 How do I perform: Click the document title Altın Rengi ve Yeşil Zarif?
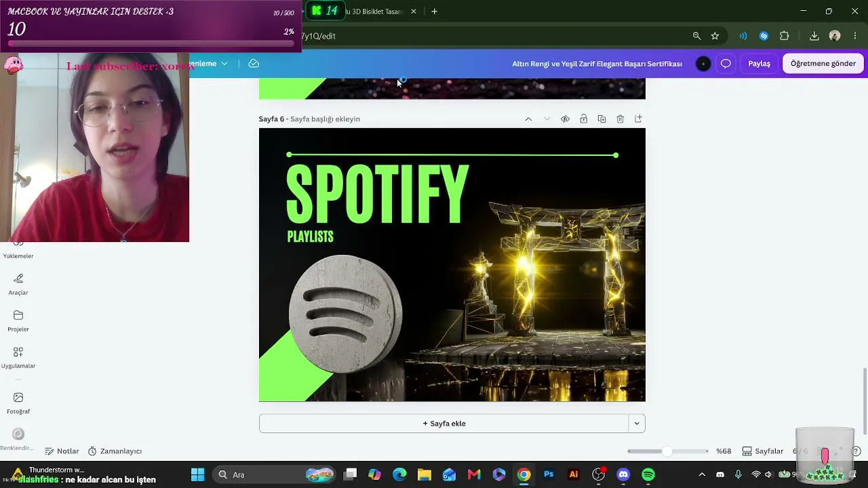597,64
